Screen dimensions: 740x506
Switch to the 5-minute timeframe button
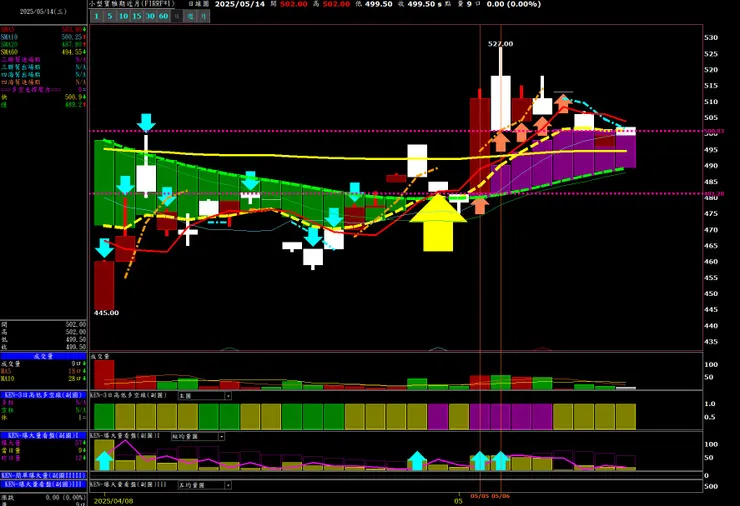(109, 16)
